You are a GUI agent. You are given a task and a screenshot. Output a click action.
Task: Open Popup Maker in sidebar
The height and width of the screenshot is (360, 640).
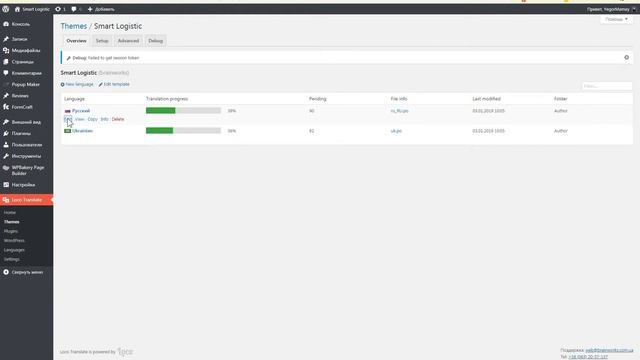26,84
